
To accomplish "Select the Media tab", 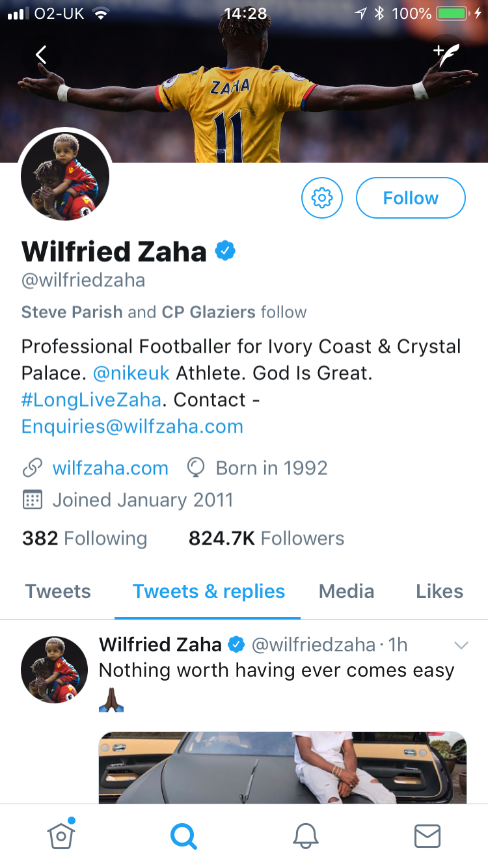I will (346, 591).
